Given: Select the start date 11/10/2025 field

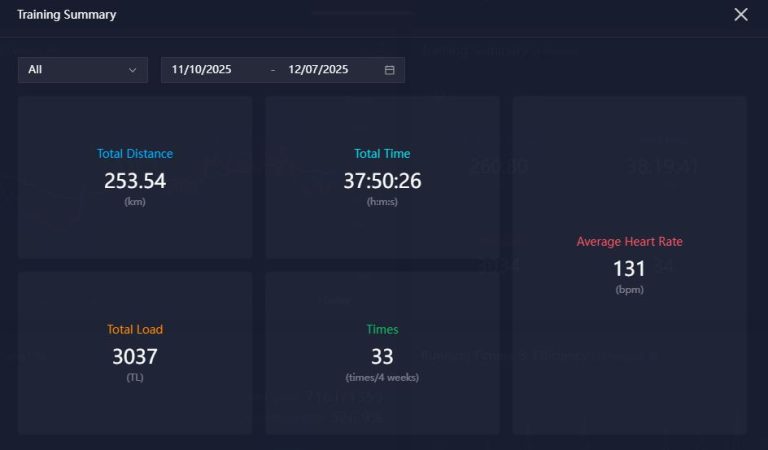Looking at the screenshot, I should coord(202,70).
